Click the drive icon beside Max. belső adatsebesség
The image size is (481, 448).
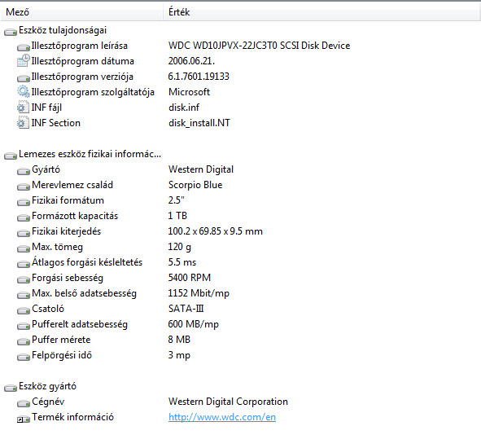(x=24, y=295)
